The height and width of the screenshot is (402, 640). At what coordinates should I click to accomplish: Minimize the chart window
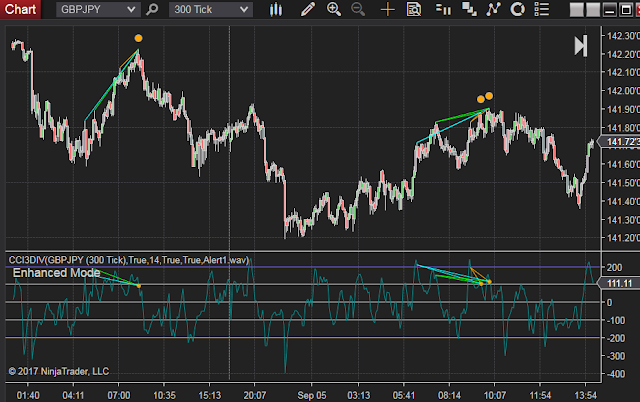coord(609,10)
